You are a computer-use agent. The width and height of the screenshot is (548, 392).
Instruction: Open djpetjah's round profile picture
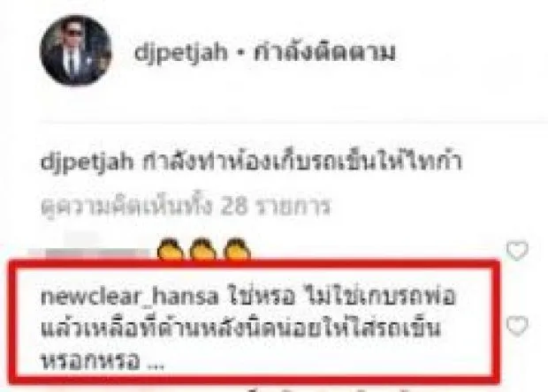click(75, 50)
